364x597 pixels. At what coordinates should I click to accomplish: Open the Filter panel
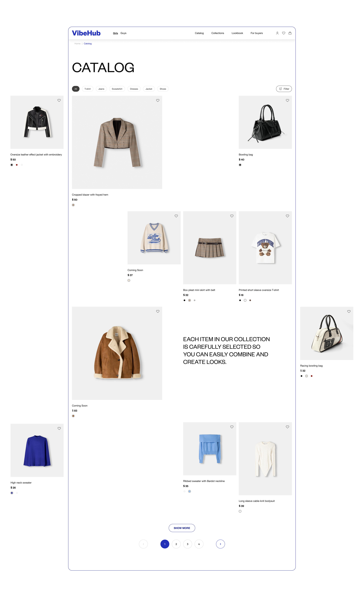point(284,89)
